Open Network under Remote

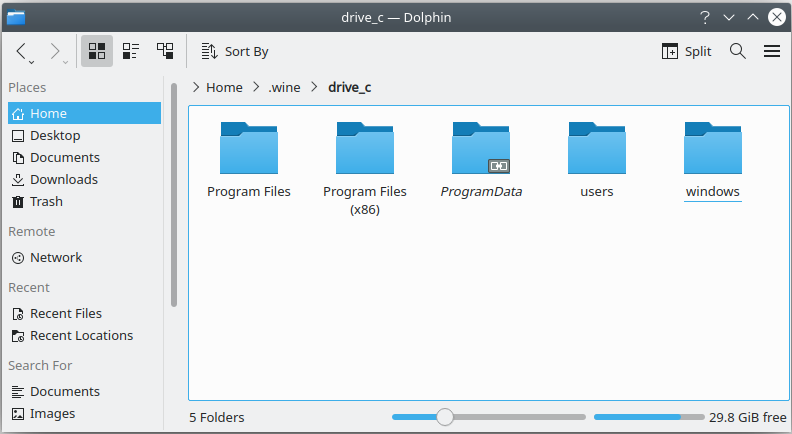pos(84,258)
